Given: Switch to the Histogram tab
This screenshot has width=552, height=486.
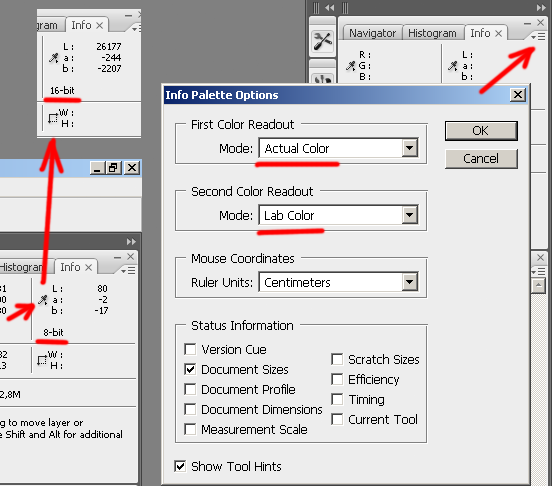Looking at the screenshot, I should click(432, 33).
